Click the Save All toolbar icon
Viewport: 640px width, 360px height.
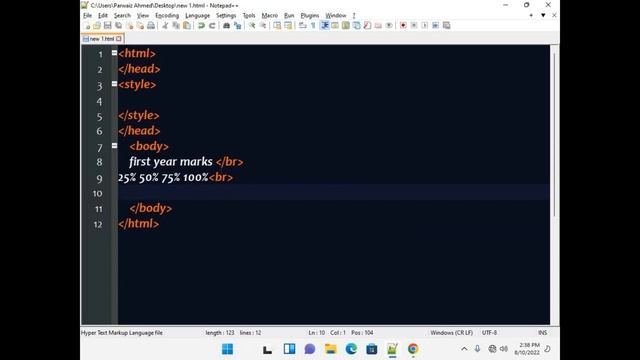tap(118, 25)
